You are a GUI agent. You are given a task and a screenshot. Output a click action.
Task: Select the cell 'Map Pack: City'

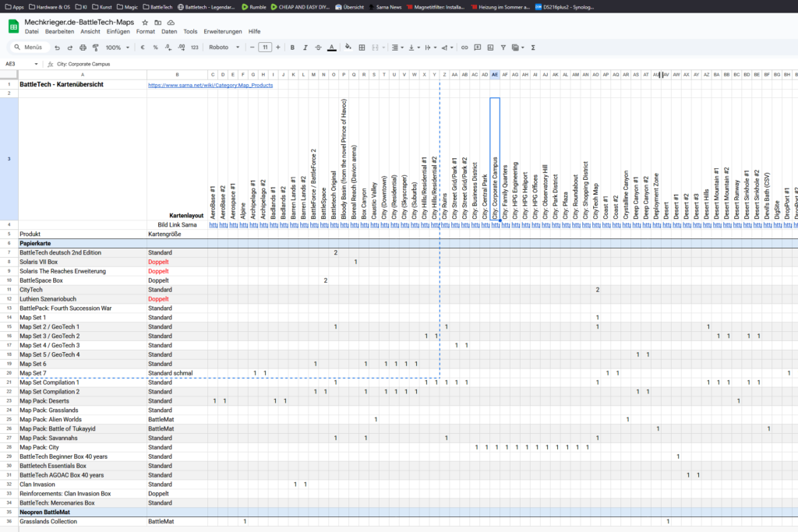(83, 448)
